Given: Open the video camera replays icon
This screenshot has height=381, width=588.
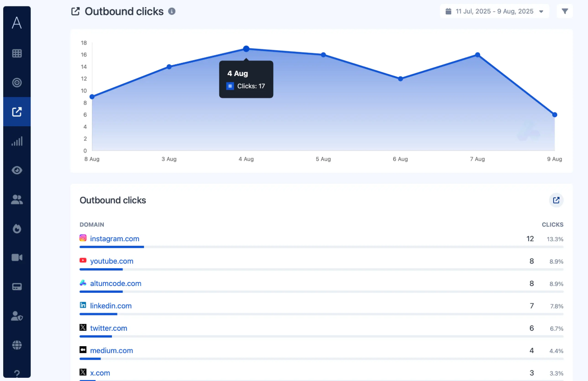Looking at the screenshot, I should pyautogui.click(x=17, y=257).
